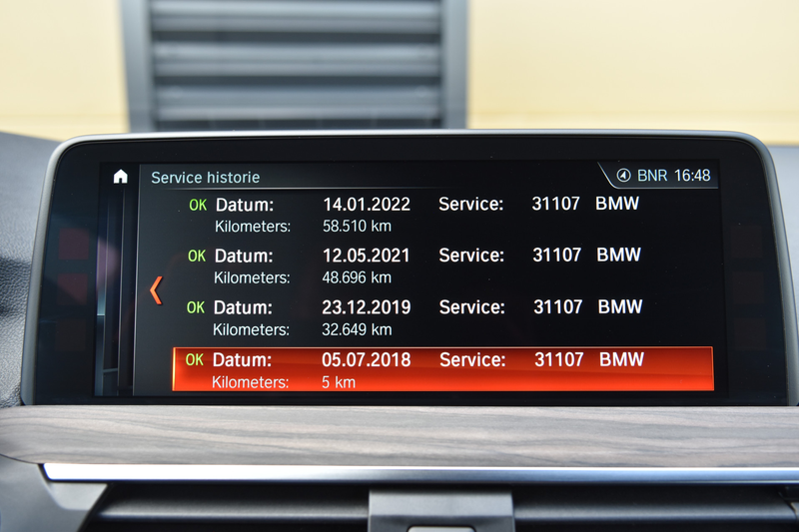
Task: Click the orange back chevron arrow
Action: tap(156, 290)
